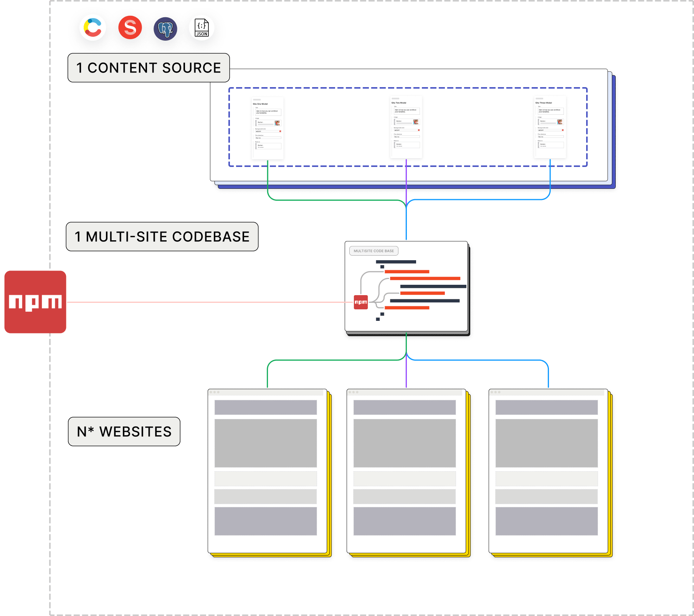The image size is (694, 616).
Task: Pick the red background swatch in Site Two Model
Action: pyautogui.click(x=419, y=130)
